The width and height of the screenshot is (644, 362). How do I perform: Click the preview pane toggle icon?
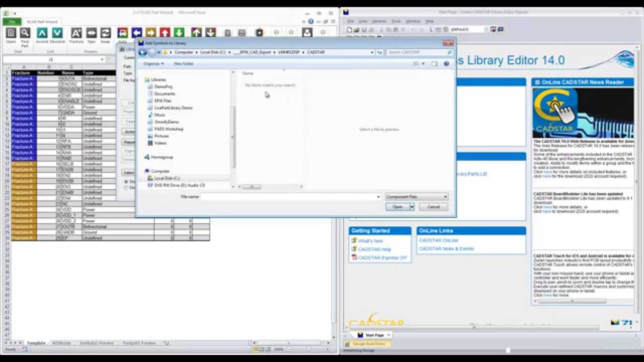pyautogui.click(x=434, y=64)
